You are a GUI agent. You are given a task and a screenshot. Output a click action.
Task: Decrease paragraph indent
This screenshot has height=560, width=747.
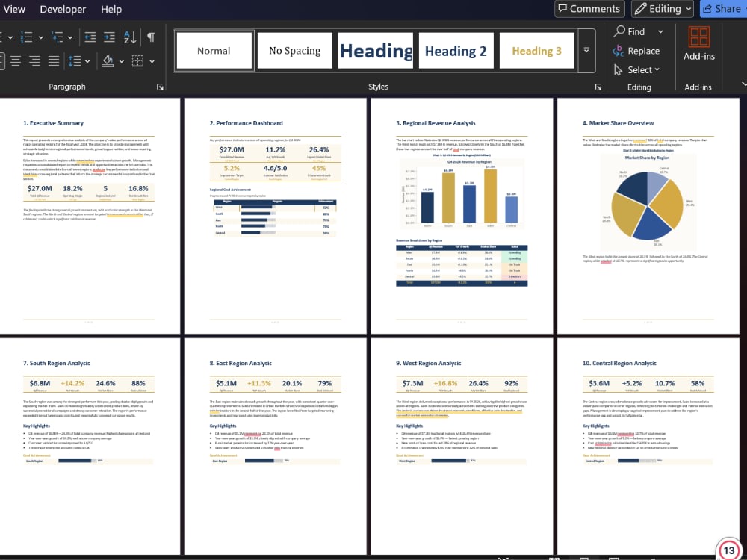[x=90, y=37]
